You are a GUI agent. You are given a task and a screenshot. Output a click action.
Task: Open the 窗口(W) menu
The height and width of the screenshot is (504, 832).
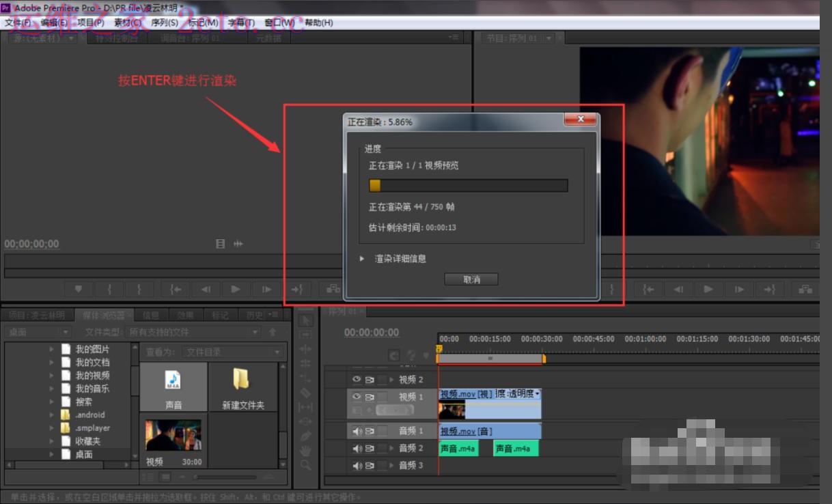point(279,23)
